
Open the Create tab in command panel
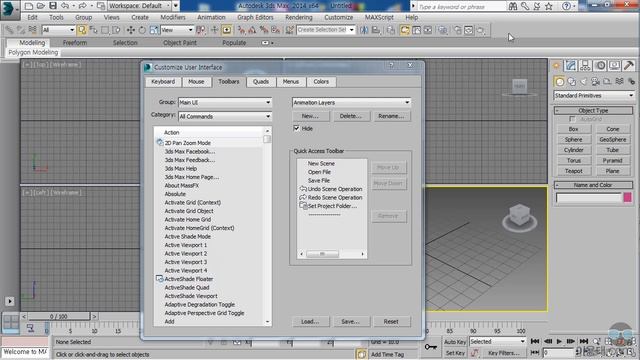click(x=556, y=65)
